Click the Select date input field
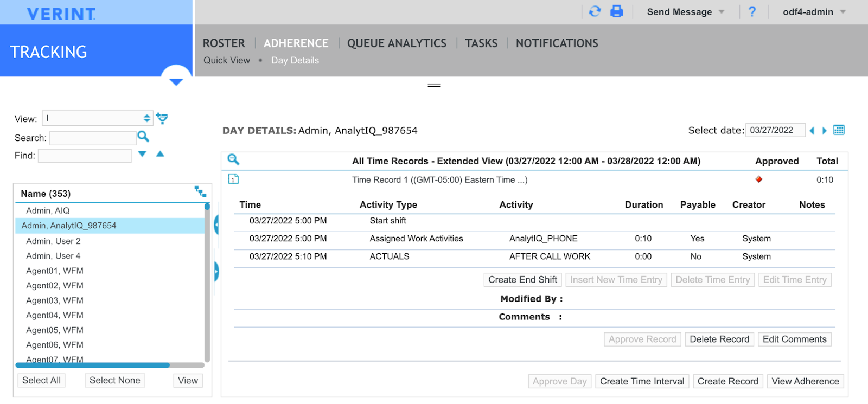 775,130
